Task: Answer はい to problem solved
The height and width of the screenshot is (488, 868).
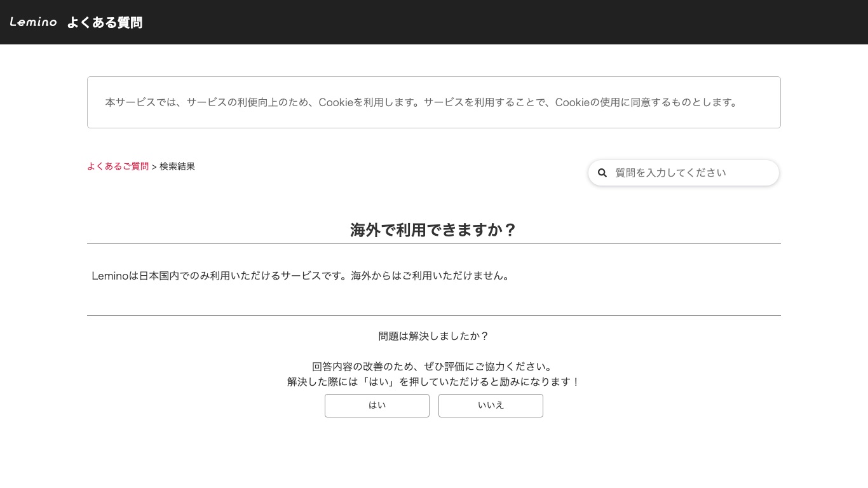Action: click(377, 405)
